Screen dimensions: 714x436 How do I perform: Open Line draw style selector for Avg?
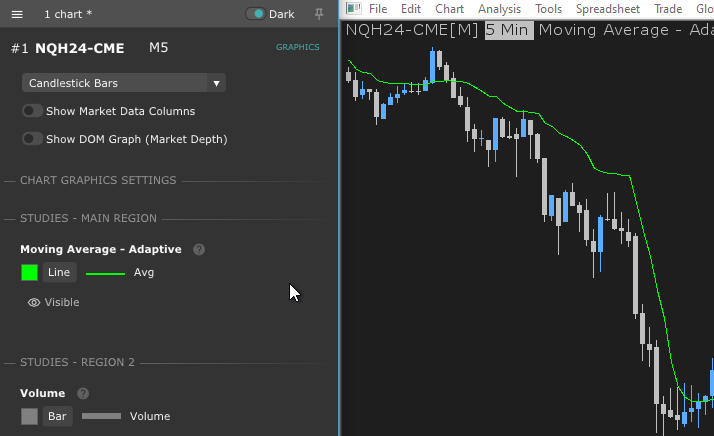60,272
